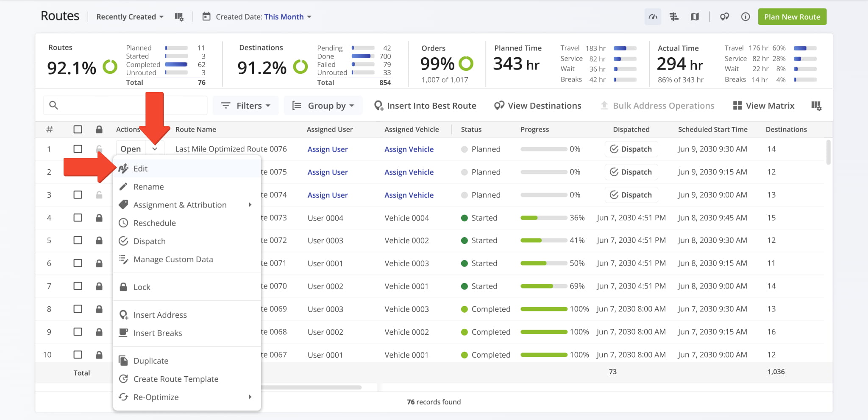The width and height of the screenshot is (868, 420).
Task: Collapse the Open actions chevron on row 1
Action: [x=155, y=149]
